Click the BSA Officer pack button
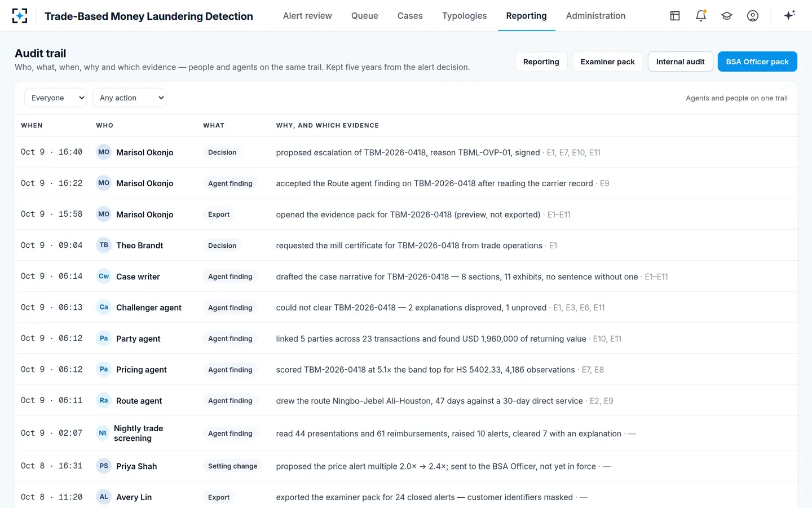The width and height of the screenshot is (812, 508). tap(757, 62)
